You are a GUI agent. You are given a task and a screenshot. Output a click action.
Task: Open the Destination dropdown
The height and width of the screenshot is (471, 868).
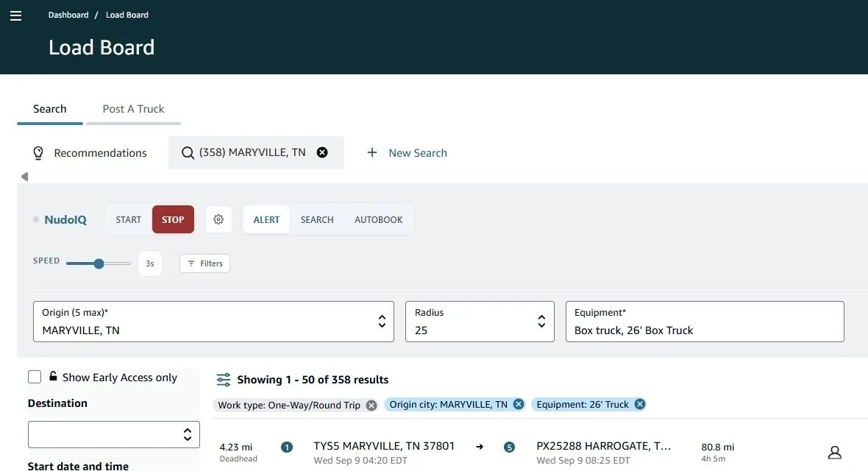coord(114,434)
